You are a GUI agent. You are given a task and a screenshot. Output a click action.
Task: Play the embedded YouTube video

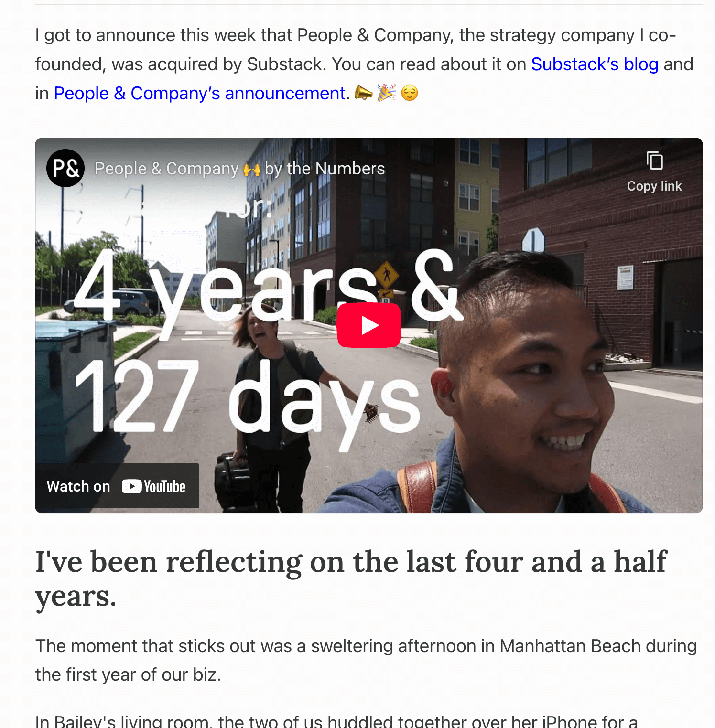pyautogui.click(x=368, y=325)
